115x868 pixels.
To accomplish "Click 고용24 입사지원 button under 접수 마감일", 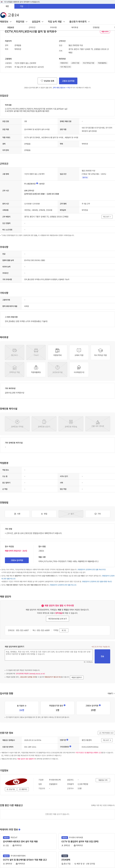I will click(x=17, y=560).
